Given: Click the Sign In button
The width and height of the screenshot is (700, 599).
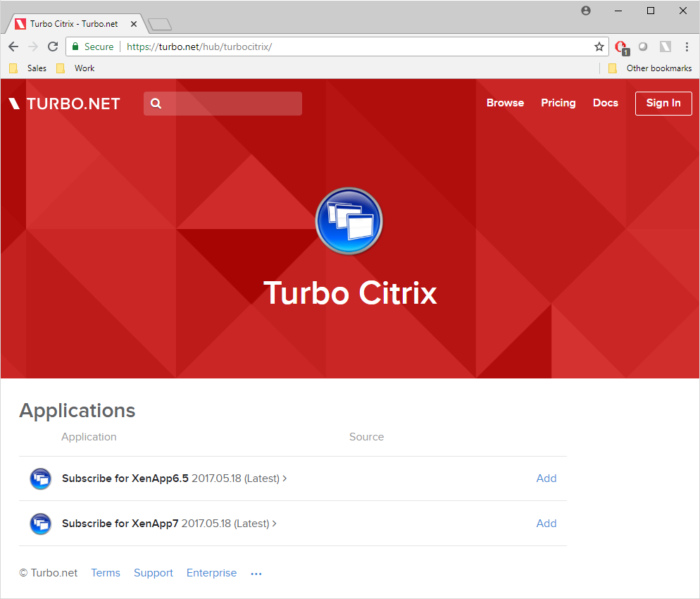Looking at the screenshot, I should pos(663,103).
